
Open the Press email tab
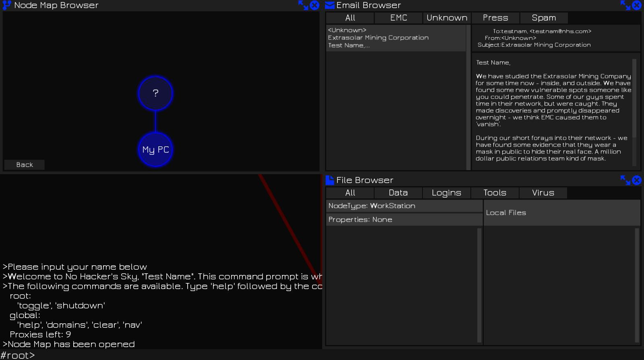[495, 18]
